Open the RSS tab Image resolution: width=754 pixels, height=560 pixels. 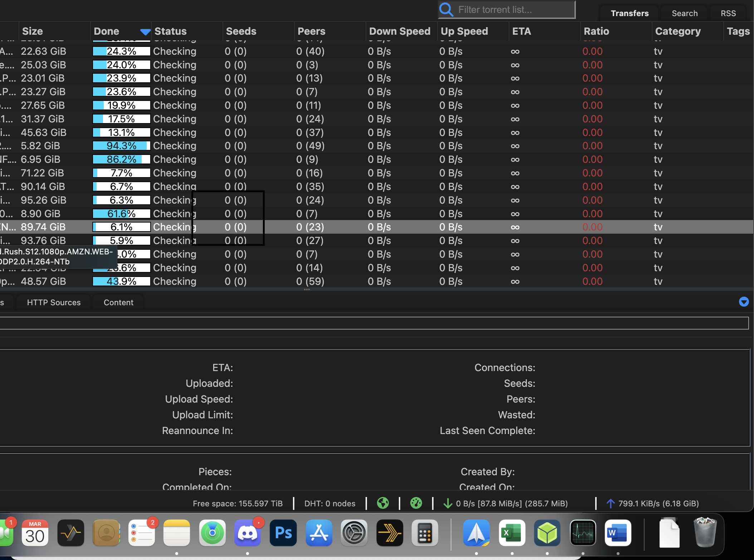pos(728,13)
